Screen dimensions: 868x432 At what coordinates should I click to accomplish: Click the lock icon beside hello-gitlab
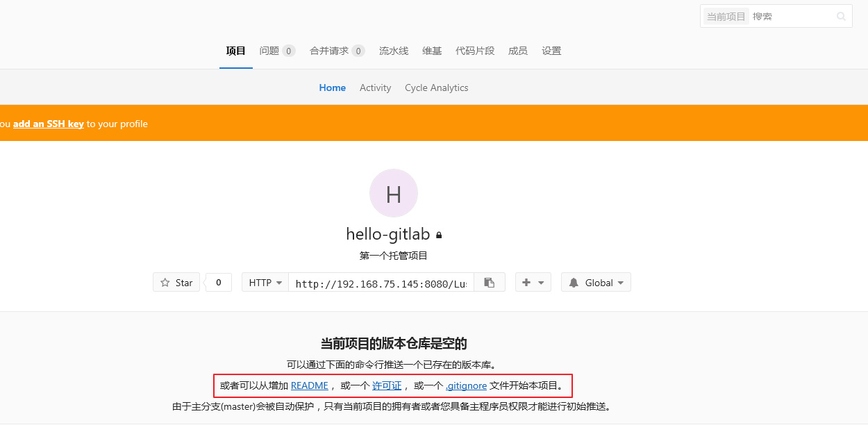[439, 235]
